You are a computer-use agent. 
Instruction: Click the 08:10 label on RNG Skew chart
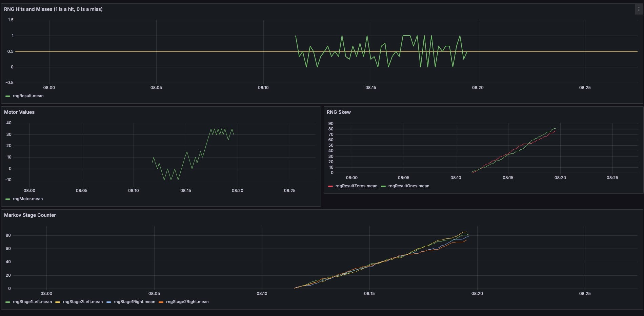point(456,178)
